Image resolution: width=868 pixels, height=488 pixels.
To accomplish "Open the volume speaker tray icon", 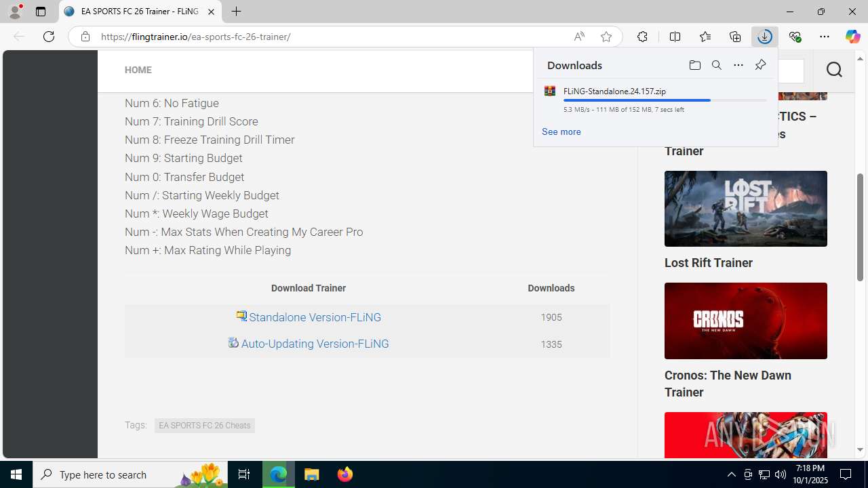I will 781,474.
